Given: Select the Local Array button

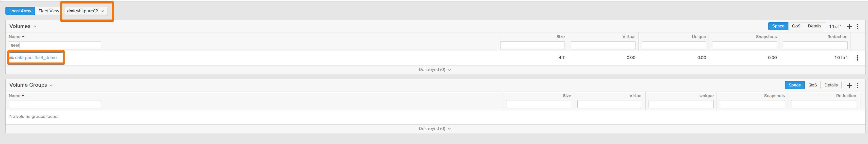Looking at the screenshot, I should (x=20, y=10).
